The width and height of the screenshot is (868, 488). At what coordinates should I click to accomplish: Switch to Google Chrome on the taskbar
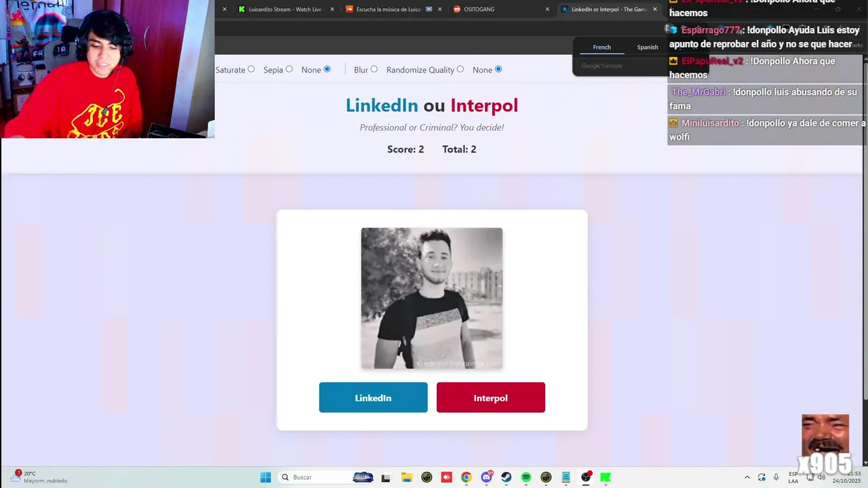click(x=466, y=477)
